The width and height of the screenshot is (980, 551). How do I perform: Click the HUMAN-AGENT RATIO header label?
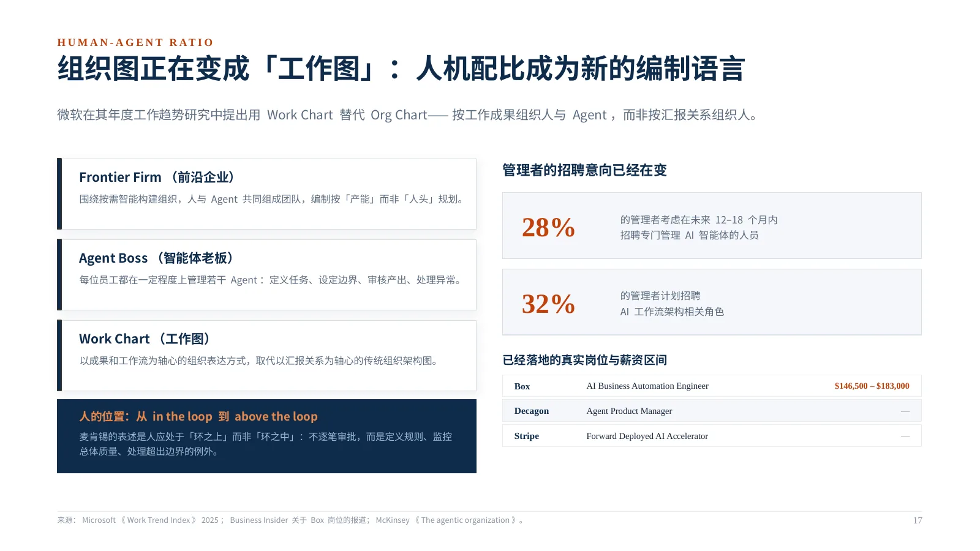135,43
